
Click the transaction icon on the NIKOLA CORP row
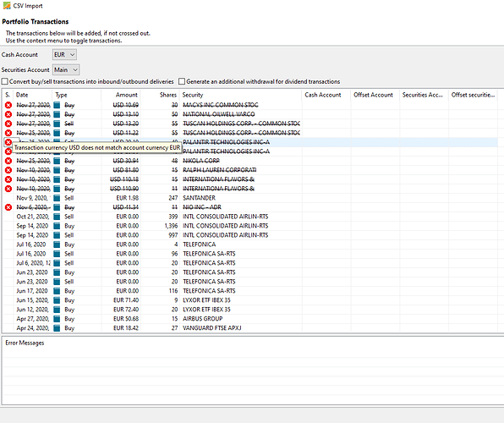57,161
